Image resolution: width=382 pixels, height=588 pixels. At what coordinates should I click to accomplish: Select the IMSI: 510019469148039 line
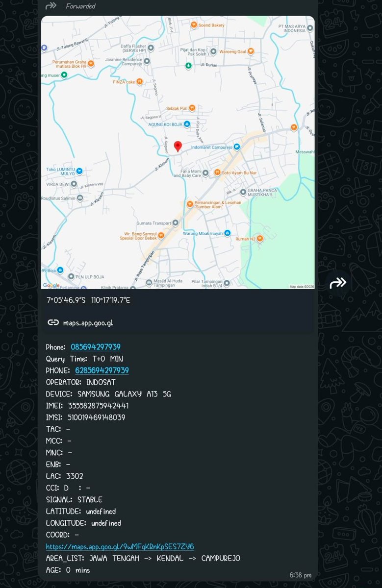click(x=85, y=417)
